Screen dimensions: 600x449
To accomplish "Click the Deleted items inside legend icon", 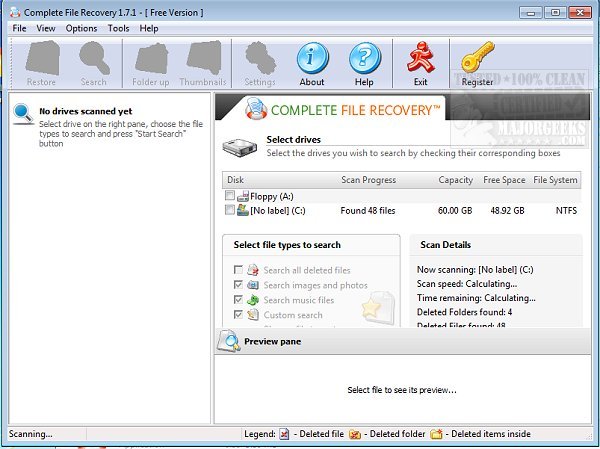I will coord(436,434).
